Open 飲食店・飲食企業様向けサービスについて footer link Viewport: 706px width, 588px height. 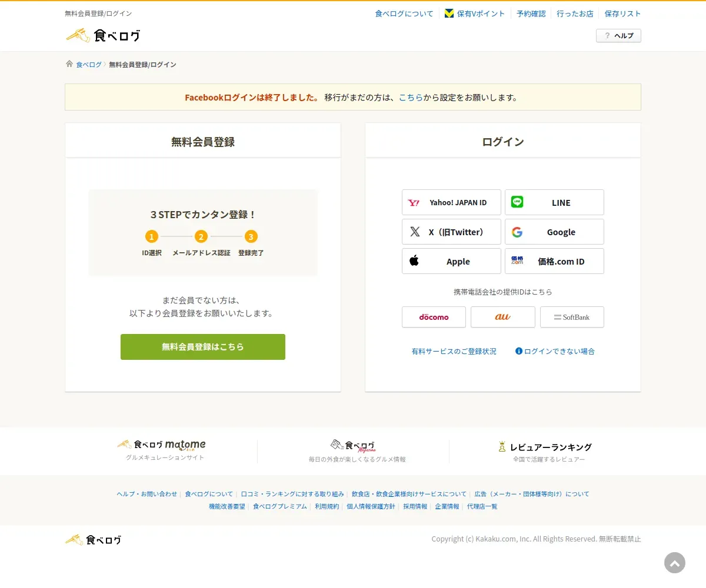[409, 494]
